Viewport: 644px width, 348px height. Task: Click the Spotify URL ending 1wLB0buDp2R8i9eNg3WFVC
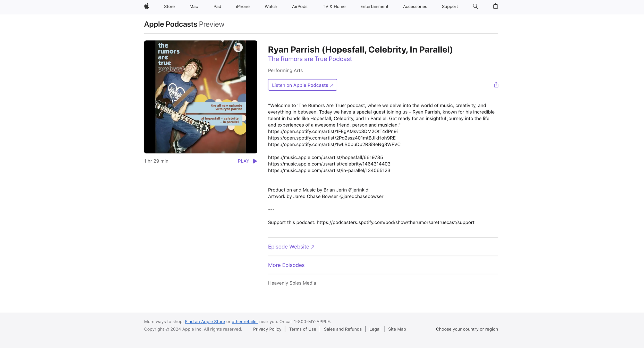pos(334,144)
